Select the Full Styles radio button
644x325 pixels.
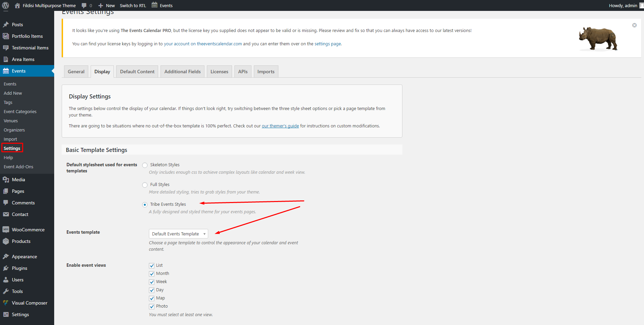[x=145, y=185]
